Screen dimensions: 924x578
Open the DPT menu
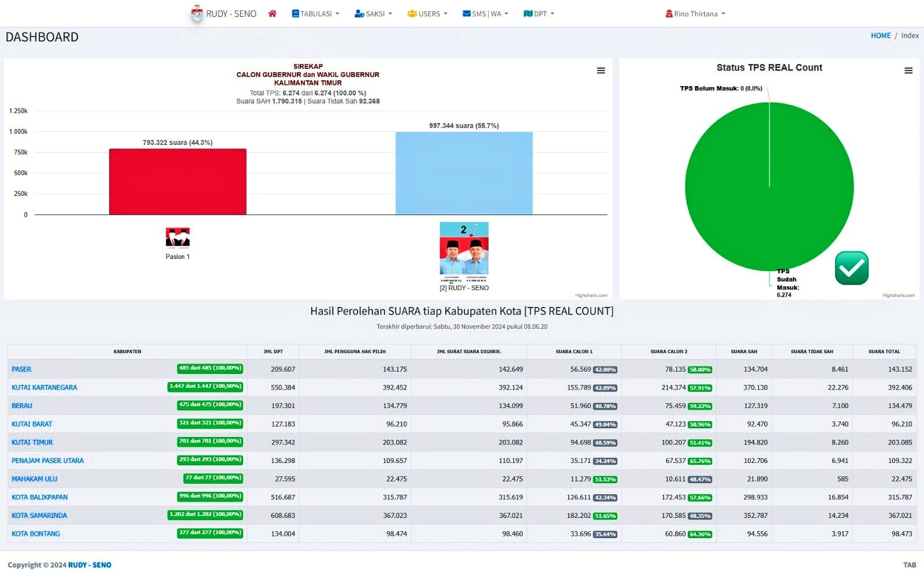(538, 13)
